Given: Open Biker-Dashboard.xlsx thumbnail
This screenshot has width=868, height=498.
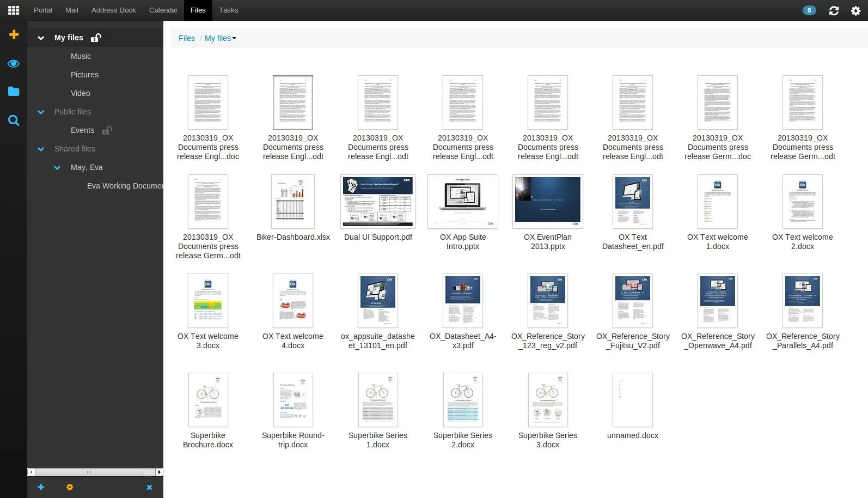Looking at the screenshot, I should pyautogui.click(x=293, y=202).
